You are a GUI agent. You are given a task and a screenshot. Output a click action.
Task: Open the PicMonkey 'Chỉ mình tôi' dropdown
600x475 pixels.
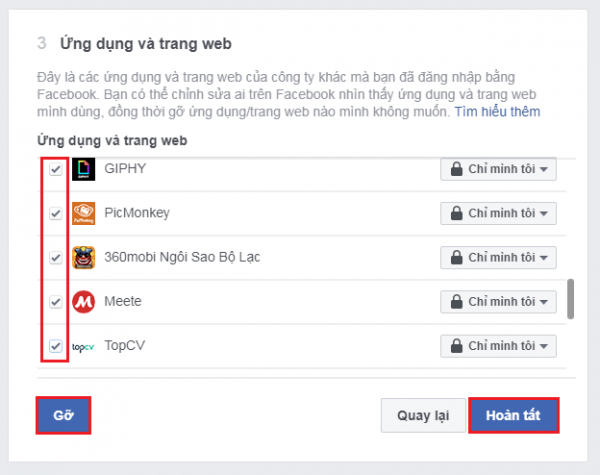click(x=498, y=213)
